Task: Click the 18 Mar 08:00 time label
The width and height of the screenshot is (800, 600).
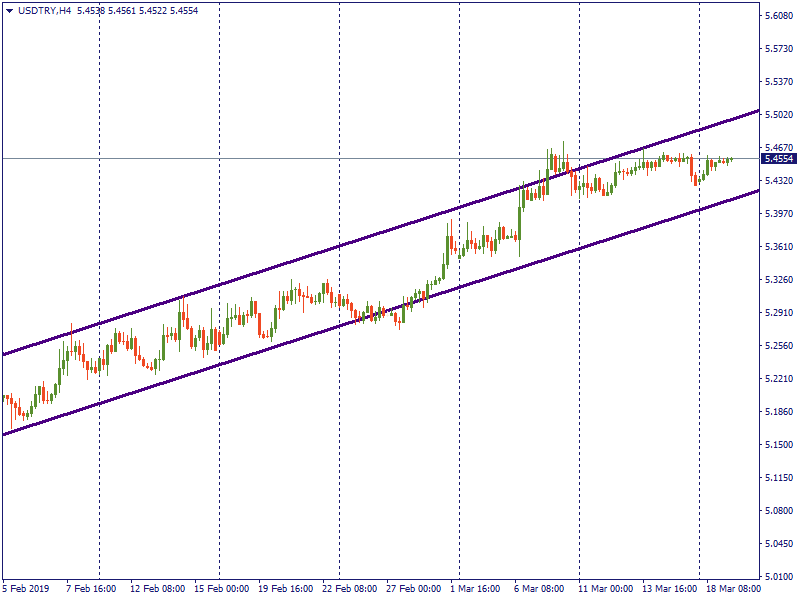Action: coord(733,589)
